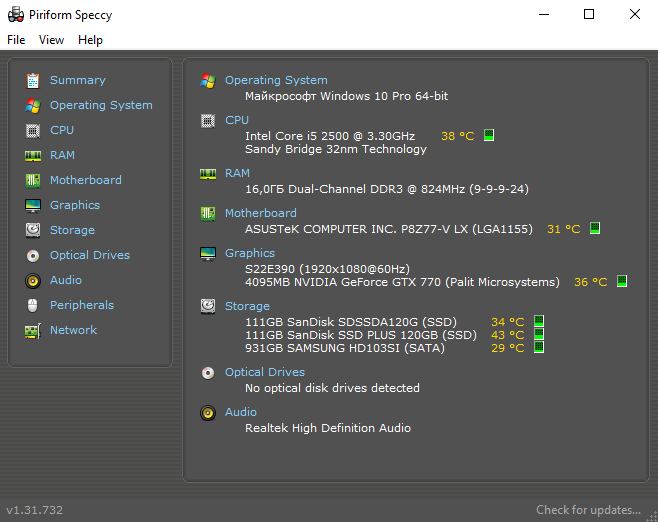This screenshot has width=658, height=522.
Task: Click RAM heading link in summary
Action: [x=237, y=173]
